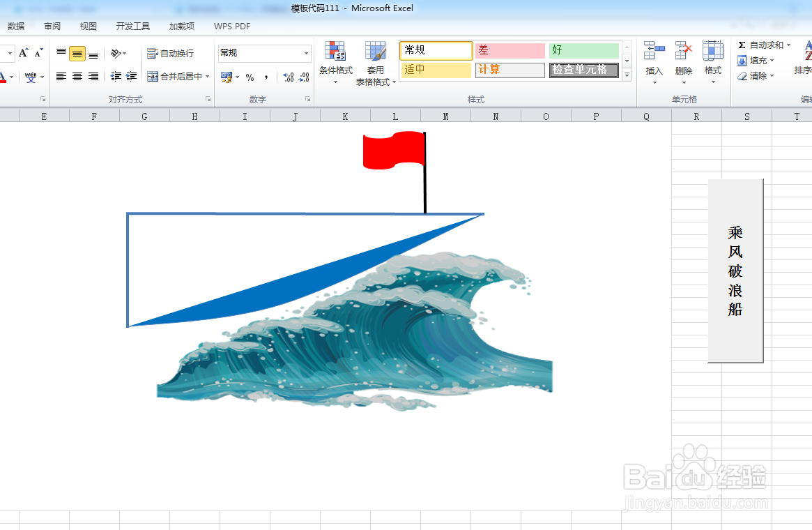Screen dimensions: 812x530
Task: Click the 自动求和 autosum button
Action: (760, 45)
